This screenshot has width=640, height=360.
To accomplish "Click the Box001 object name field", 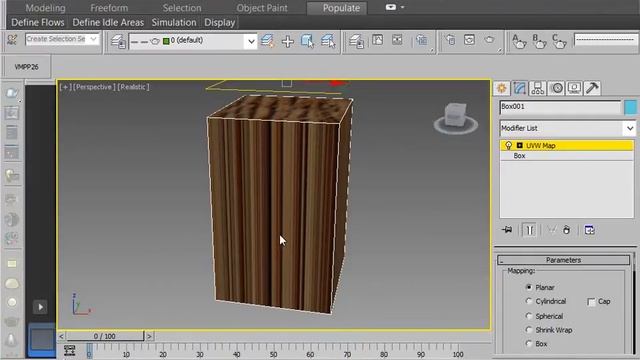I will [x=560, y=107].
